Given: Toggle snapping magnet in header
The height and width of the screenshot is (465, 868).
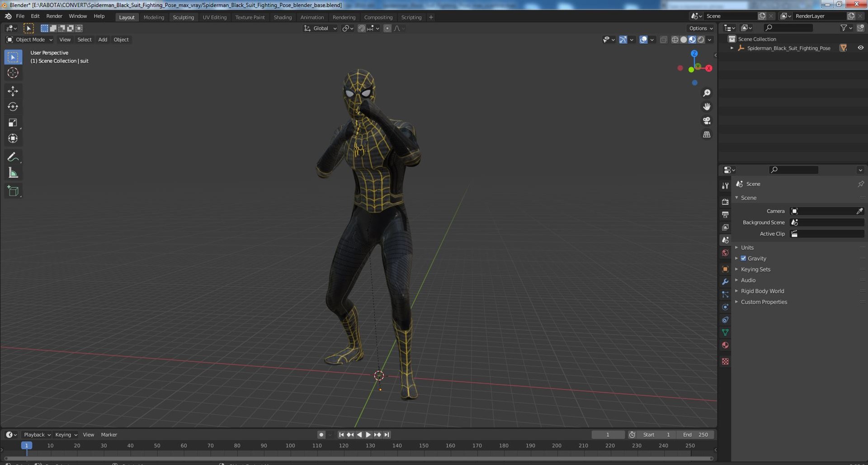Looking at the screenshot, I should 361,28.
